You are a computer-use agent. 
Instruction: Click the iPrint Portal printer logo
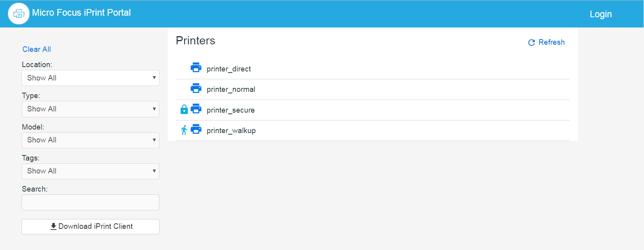click(x=18, y=14)
